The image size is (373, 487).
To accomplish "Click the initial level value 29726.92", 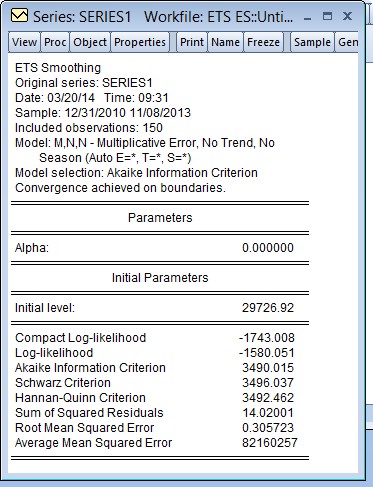I will coord(268,308).
